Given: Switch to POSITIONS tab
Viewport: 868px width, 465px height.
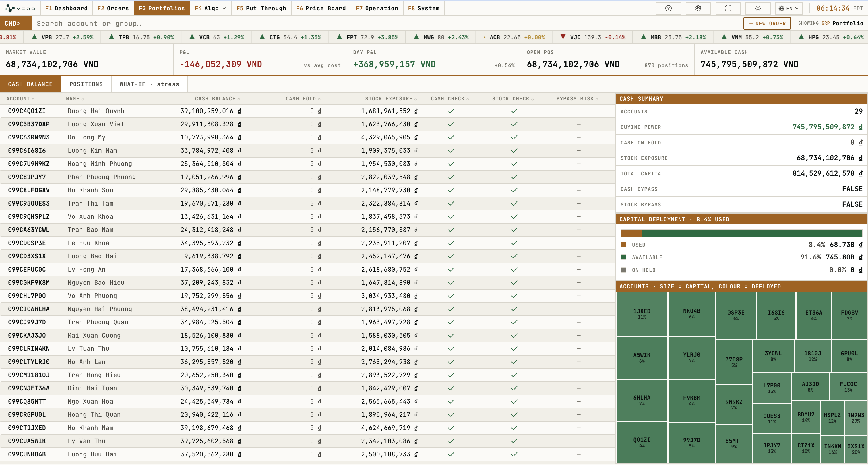Looking at the screenshot, I should (x=86, y=84).
